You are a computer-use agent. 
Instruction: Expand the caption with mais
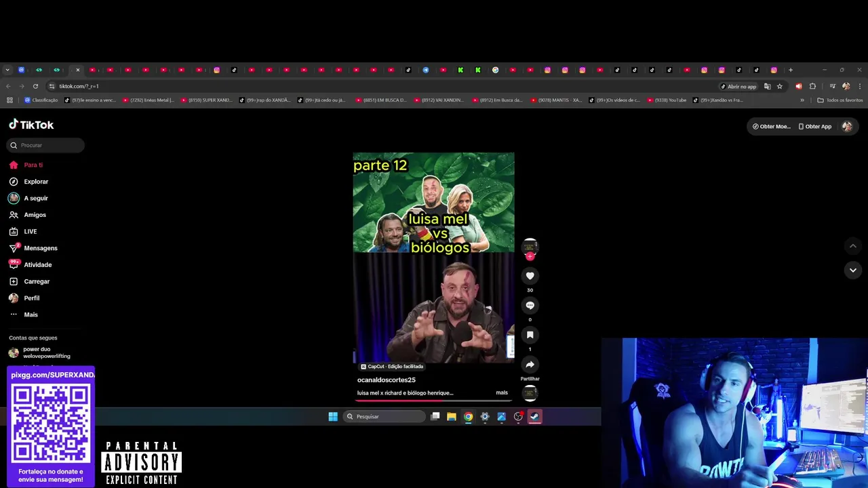[x=502, y=392]
